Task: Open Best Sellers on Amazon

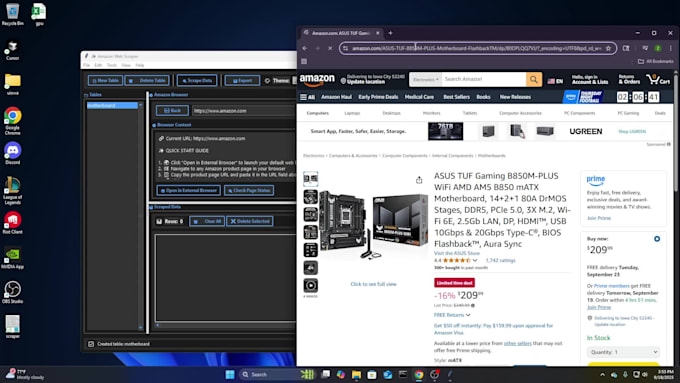Action: pyautogui.click(x=456, y=97)
